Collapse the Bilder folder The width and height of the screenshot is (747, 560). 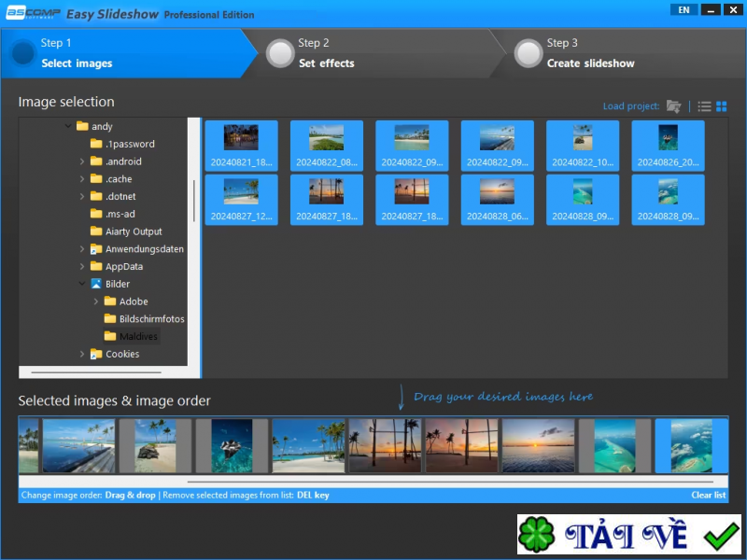pos(82,284)
